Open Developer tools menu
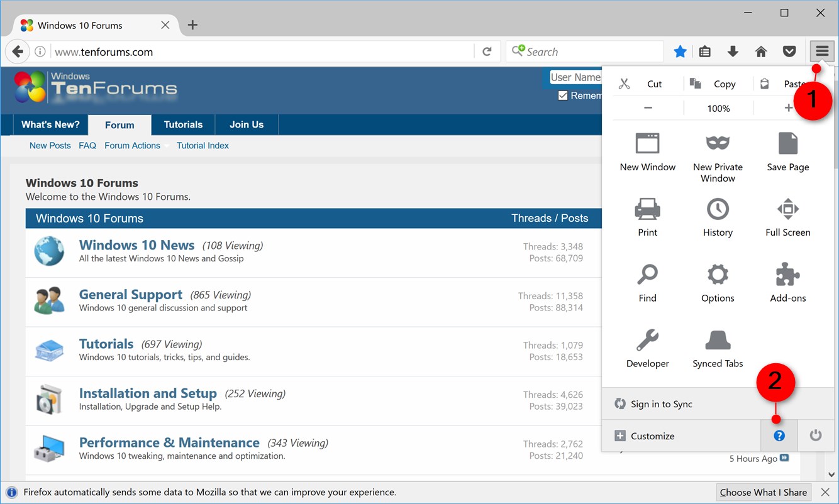 tap(647, 348)
